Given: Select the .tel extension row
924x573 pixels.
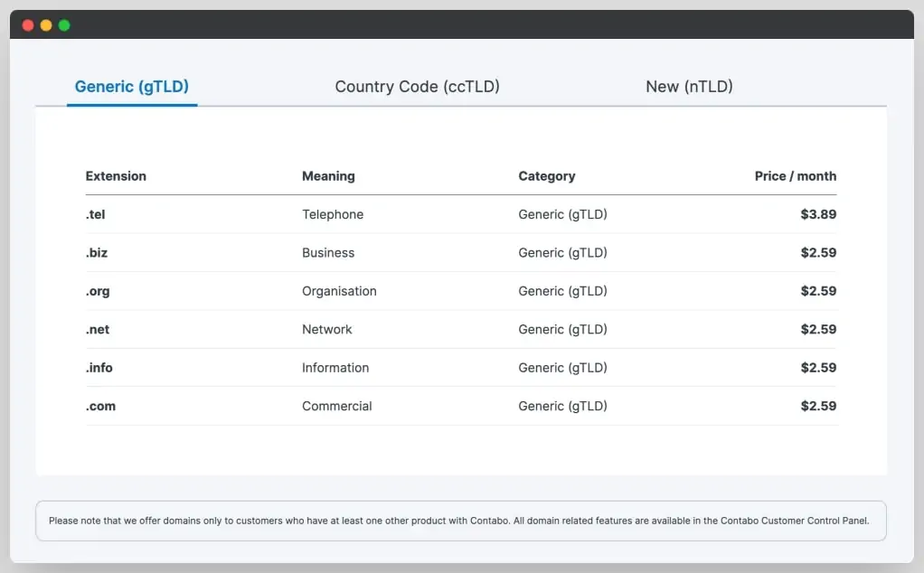Looking at the screenshot, I should 97,214.
